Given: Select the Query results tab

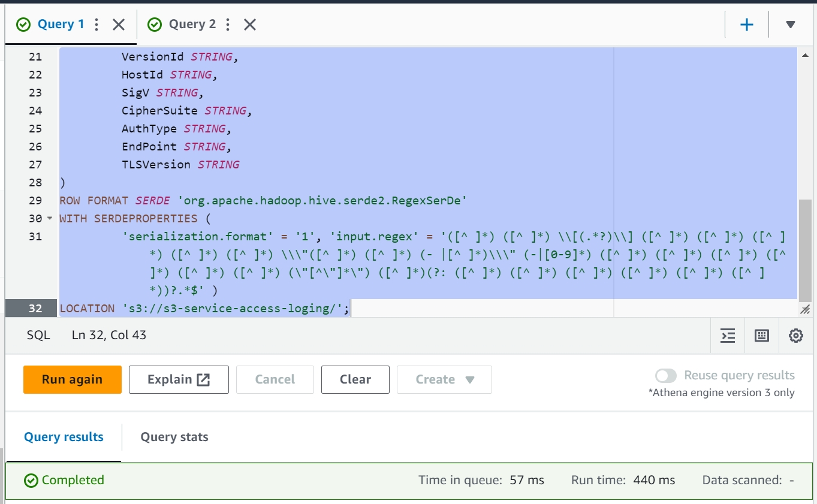Looking at the screenshot, I should (x=64, y=437).
